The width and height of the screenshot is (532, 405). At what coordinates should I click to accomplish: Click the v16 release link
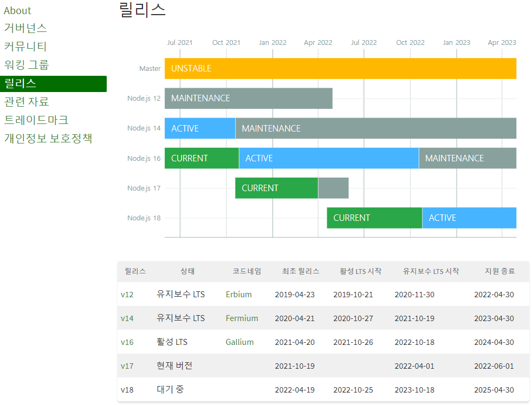pos(127,342)
